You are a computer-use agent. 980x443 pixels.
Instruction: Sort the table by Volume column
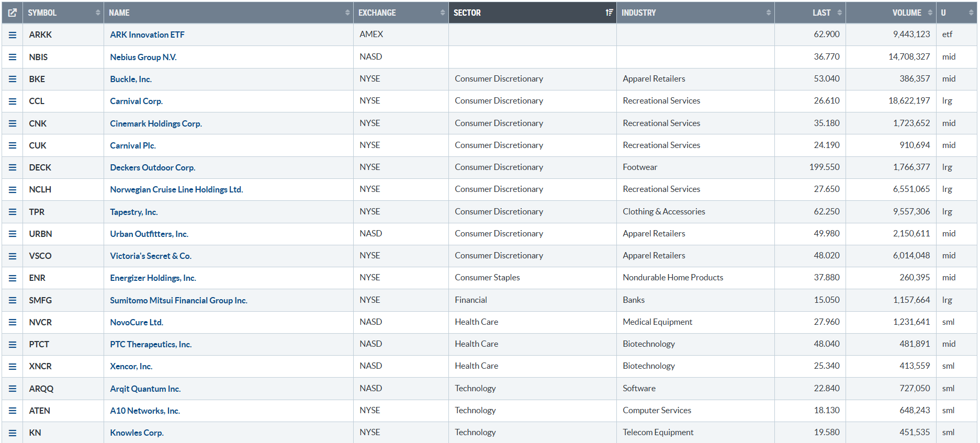click(x=906, y=13)
